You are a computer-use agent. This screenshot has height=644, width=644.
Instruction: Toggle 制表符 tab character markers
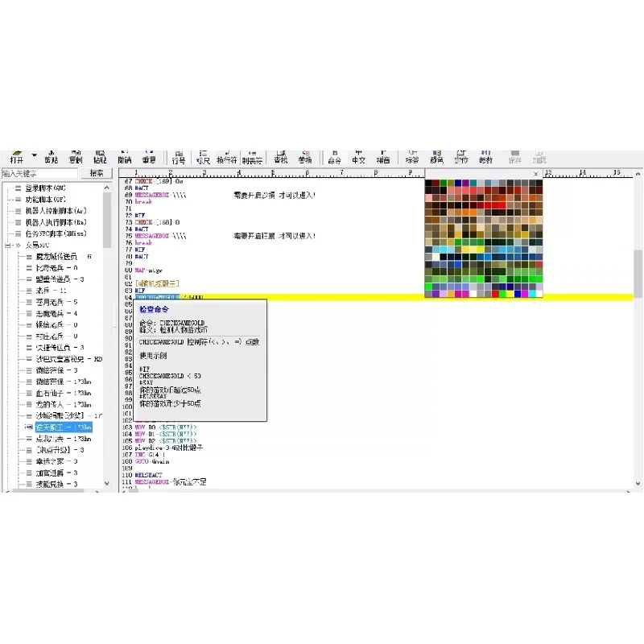[x=252, y=158]
